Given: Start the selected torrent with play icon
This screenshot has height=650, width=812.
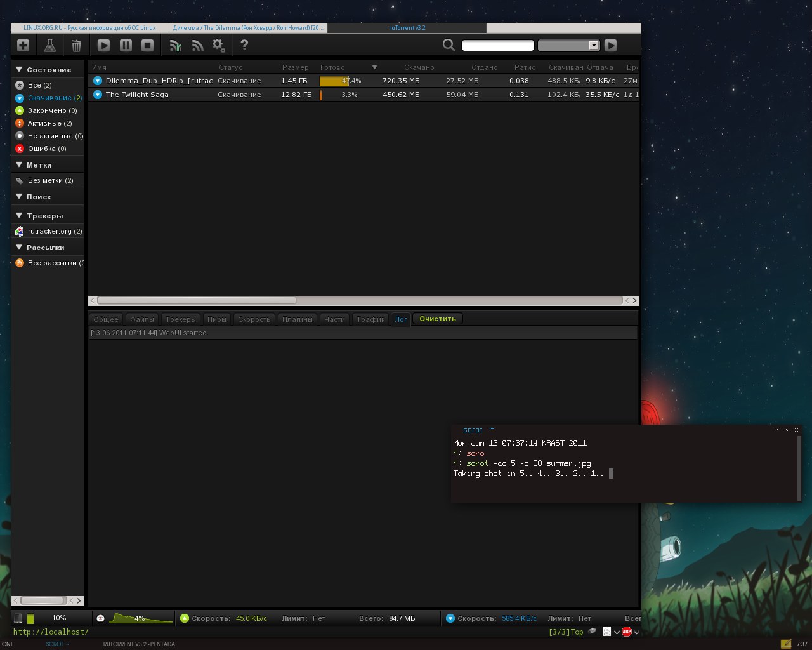Looking at the screenshot, I should pyautogui.click(x=103, y=45).
